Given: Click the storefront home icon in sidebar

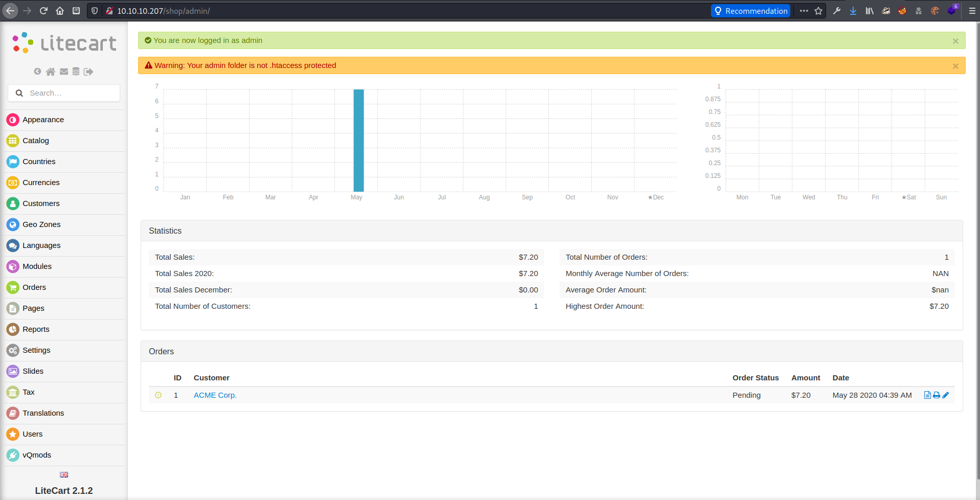Looking at the screenshot, I should coord(50,72).
